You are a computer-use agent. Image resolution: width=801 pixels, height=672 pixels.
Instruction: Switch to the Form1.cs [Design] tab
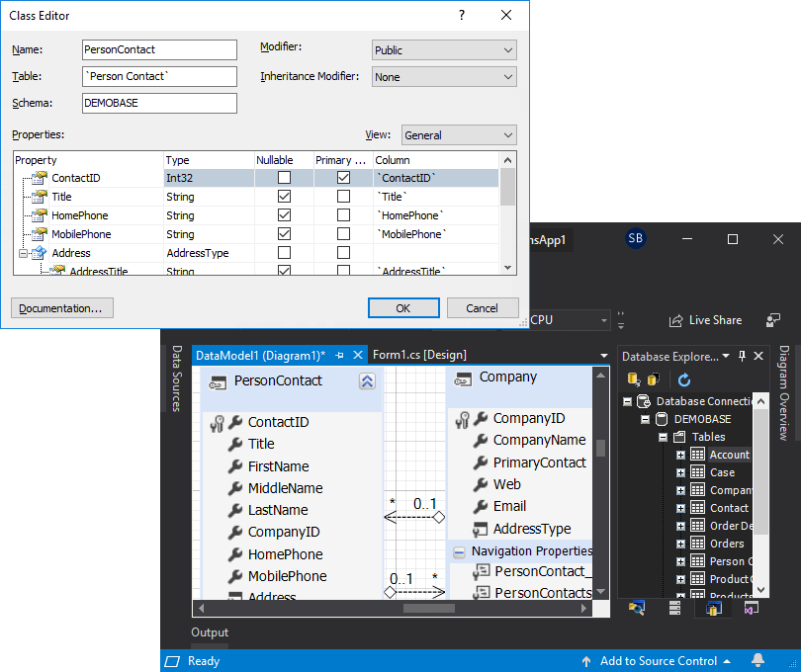tap(419, 355)
